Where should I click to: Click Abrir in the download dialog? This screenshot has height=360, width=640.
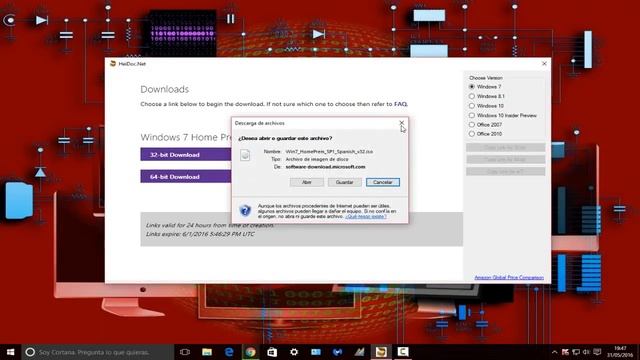[307, 182]
